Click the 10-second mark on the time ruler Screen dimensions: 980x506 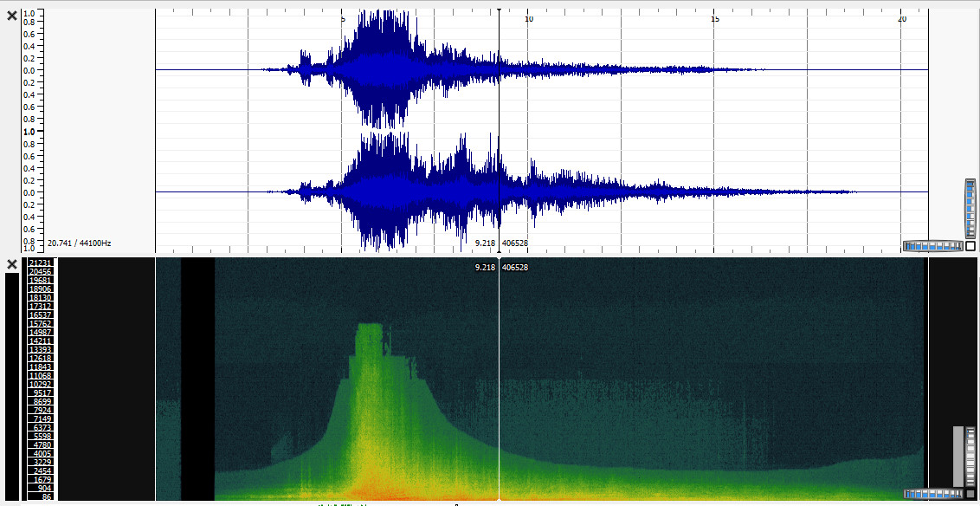pos(529,18)
